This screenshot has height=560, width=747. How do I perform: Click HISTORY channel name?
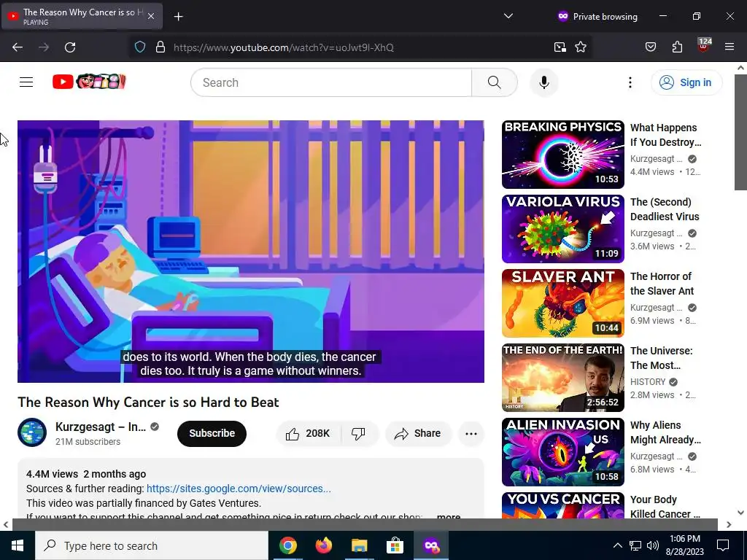click(x=648, y=382)
